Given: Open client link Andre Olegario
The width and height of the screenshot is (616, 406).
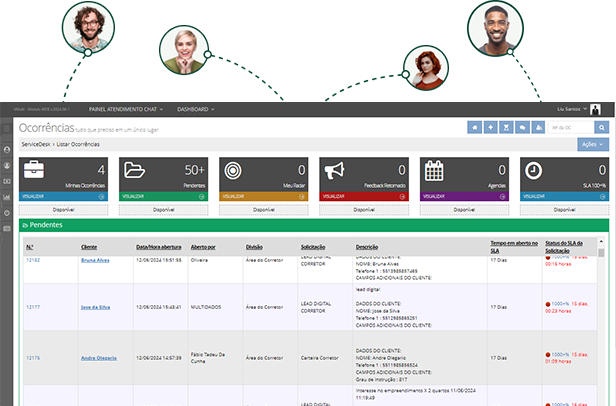Looking at the screenshot, I should 100,357.
